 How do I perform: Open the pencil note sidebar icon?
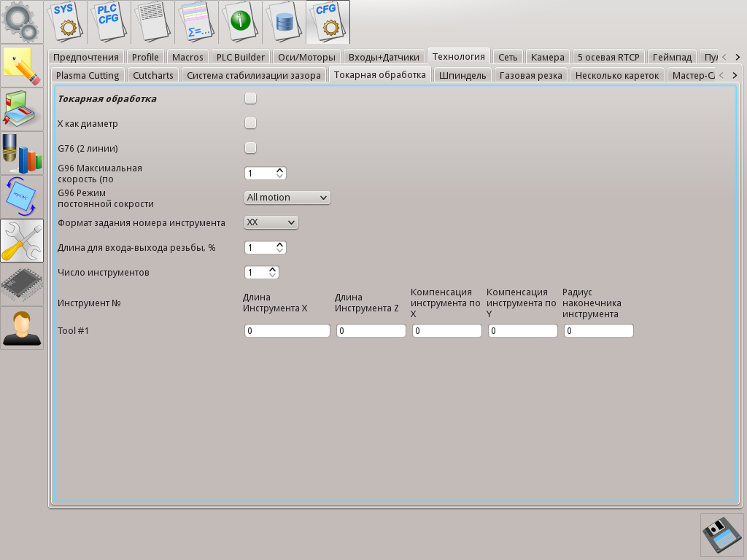click(22, 66)
